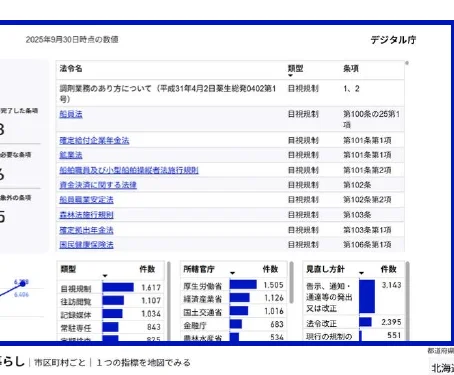Screen dimensions: 454x375
Task: Click the 法令名 column header
Action: click(71, 68)
